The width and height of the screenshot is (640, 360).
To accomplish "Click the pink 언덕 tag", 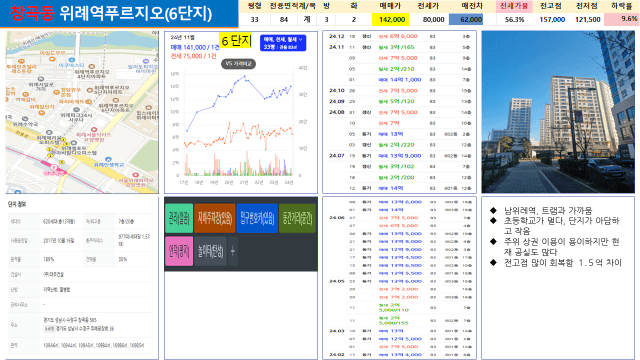I will (179, 251).
